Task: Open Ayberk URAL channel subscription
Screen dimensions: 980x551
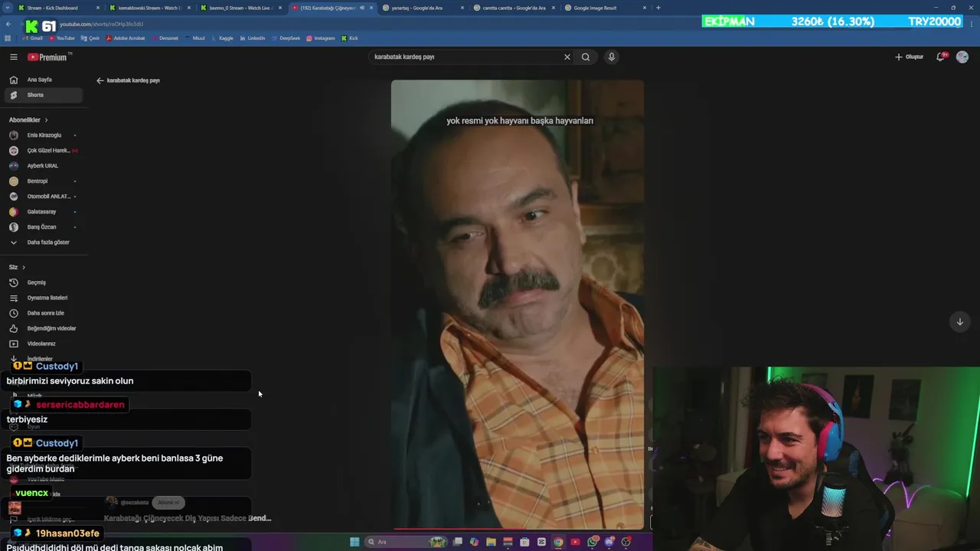Action: point(43,166)
